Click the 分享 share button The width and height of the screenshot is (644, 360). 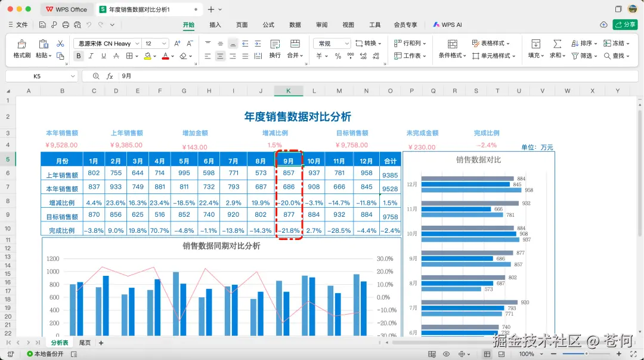[626, 25]
